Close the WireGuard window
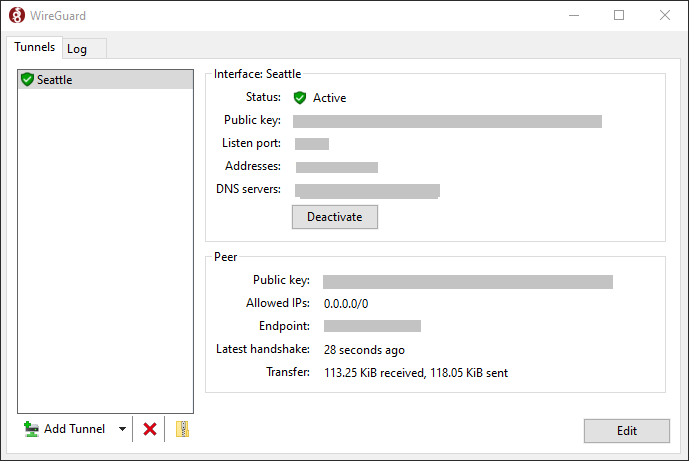This screenshot has height=461, width=689. pyautogui.click(x=665, y=15)
